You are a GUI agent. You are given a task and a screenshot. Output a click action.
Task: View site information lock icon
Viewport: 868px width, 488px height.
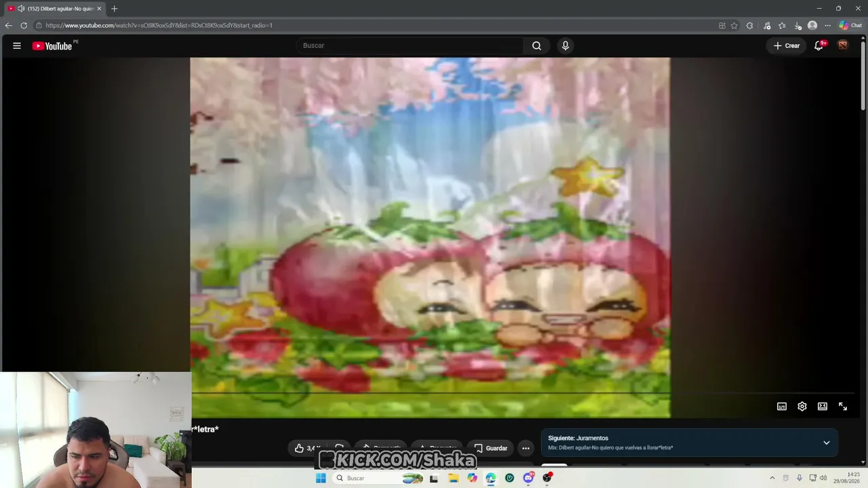pyautogui.click(x=39, y=26)
